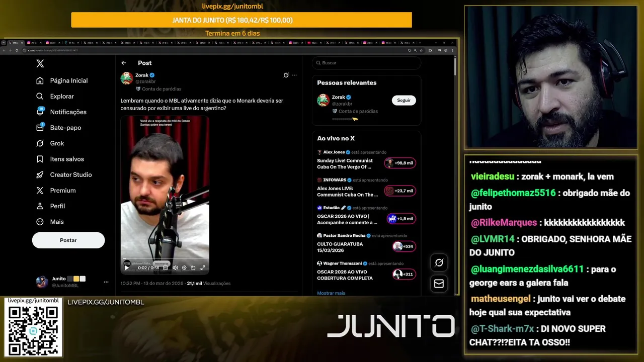Viewport: 644px width, 362px height.
Task: Open Bate-papo messages
Action: (x=58, y=128)
